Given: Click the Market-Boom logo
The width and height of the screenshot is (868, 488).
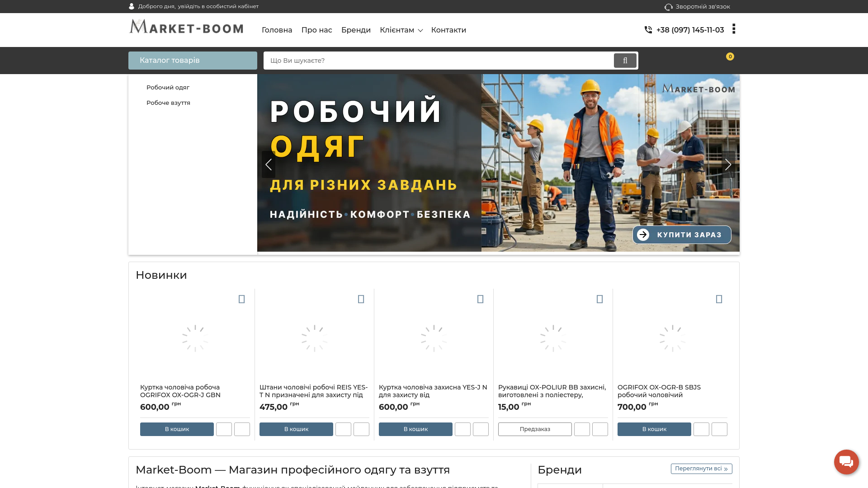Looking at the screenshot, I should (186, 27).
